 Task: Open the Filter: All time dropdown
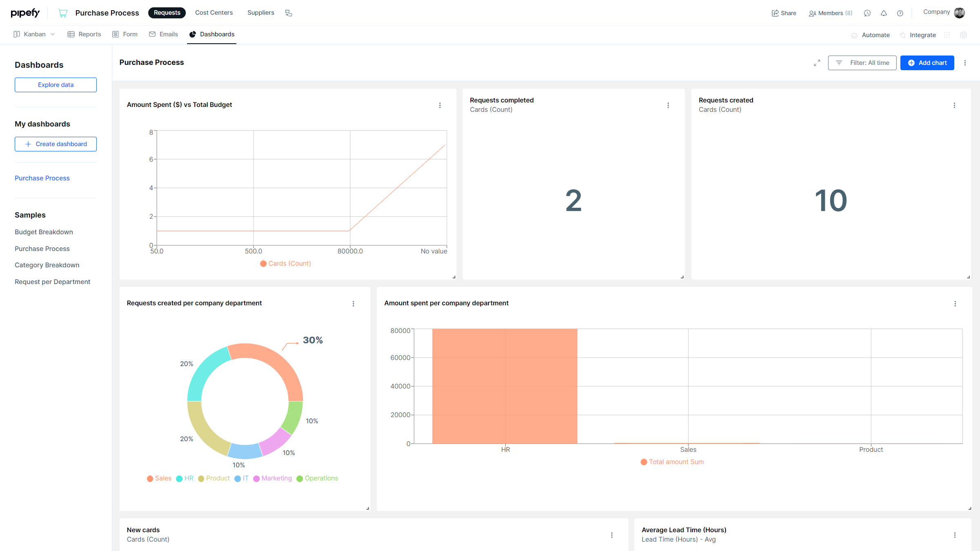[x=862, y=63]
